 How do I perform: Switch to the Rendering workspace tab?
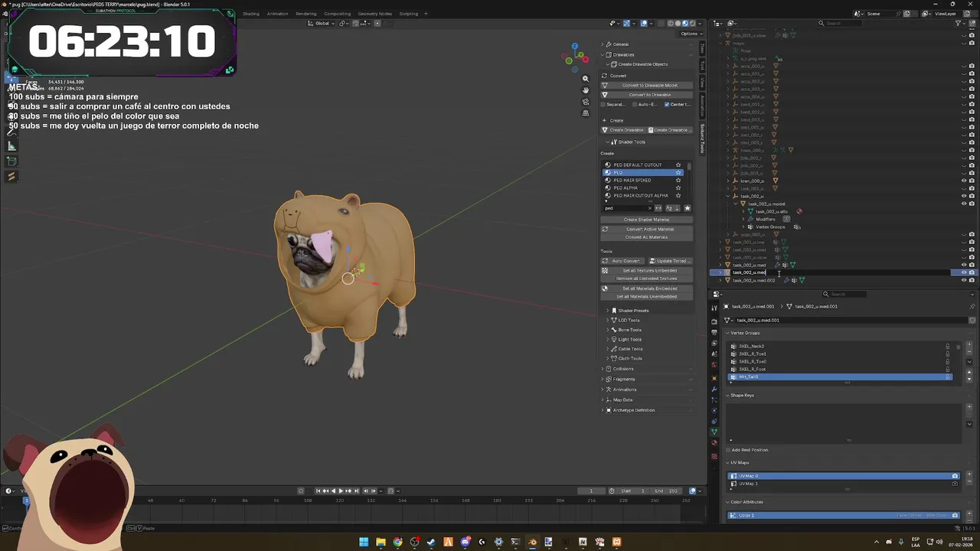coord(305,14)
